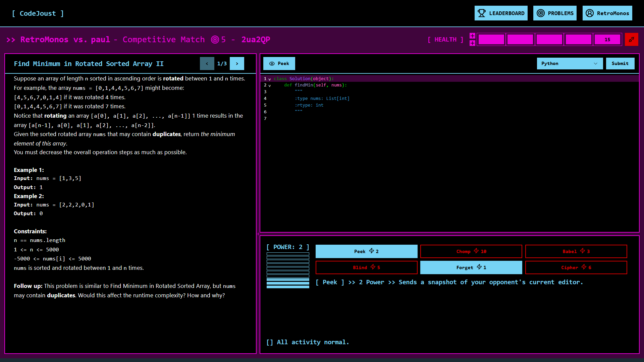Activate the Forget power costing 1
644x362 pixels.
(471, 267)
